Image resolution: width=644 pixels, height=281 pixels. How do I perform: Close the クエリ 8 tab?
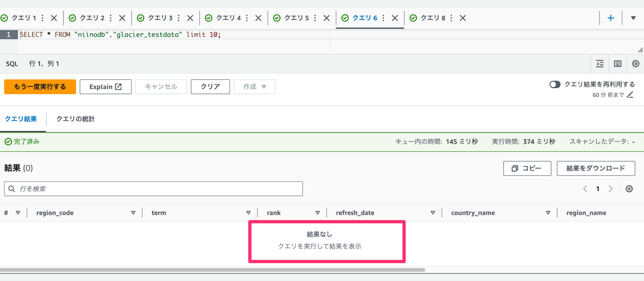tap(463, 18)
